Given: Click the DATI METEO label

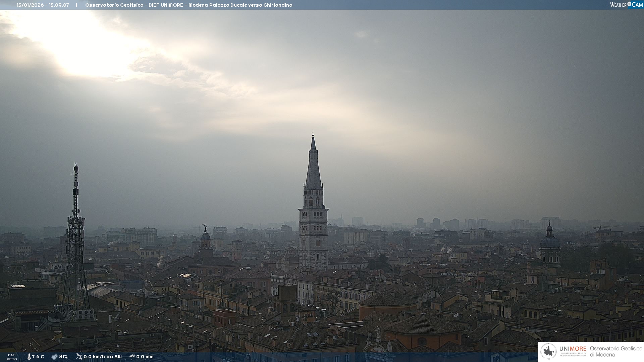Looking at the screenshot, I should (12, 357).
